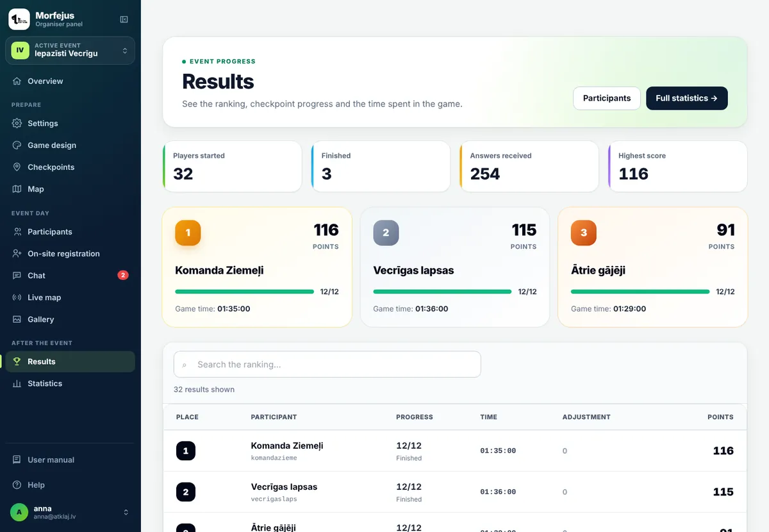Click the PLACE column header
Screen dimensions: 769x532
click(187, 417)
